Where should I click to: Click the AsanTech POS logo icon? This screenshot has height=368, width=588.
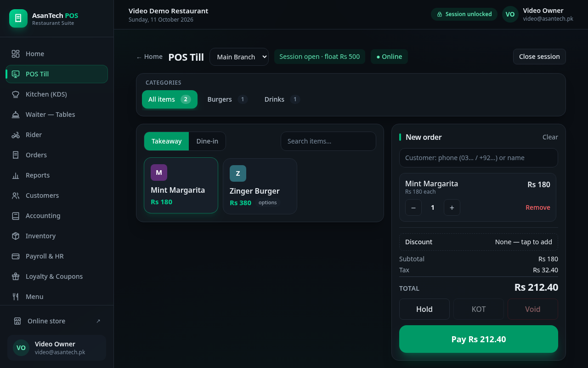18,18
